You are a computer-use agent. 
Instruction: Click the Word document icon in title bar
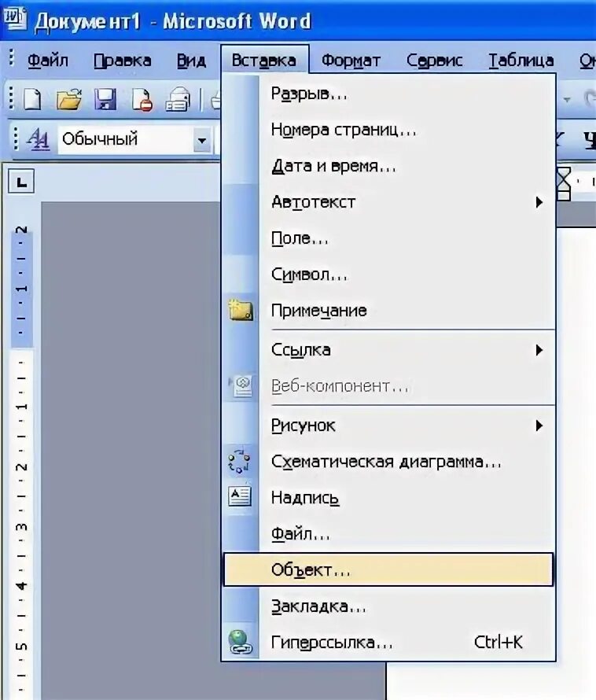click(15, 19)
